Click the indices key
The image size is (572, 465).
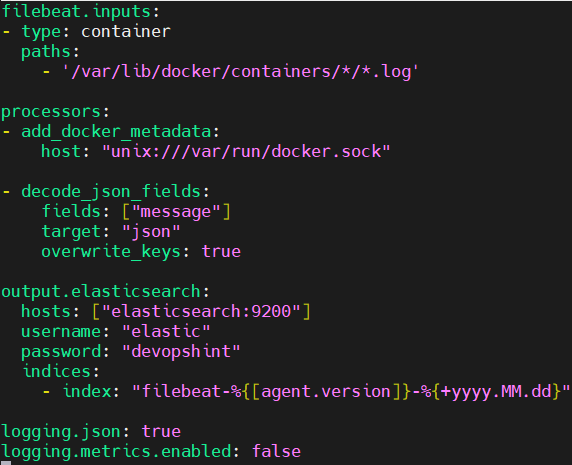pos(57,371)
